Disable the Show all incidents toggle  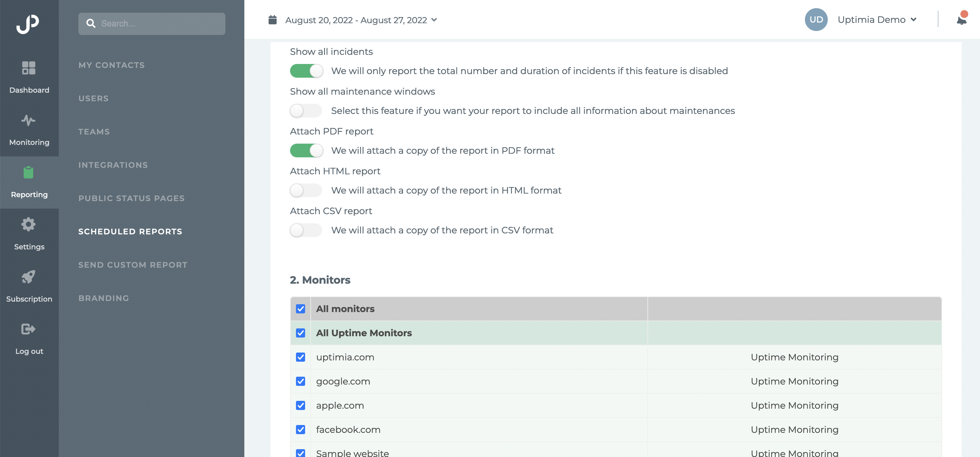(x=307, y=71)
